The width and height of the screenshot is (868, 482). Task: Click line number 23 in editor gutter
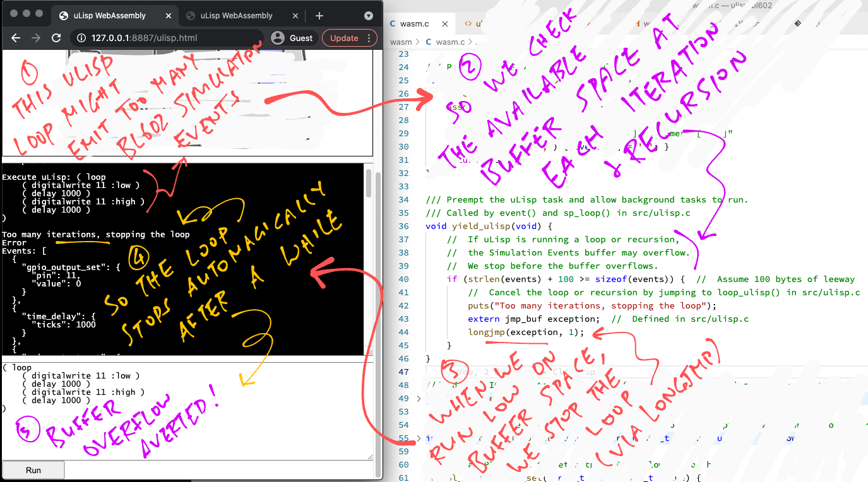[x=404, y=54]
